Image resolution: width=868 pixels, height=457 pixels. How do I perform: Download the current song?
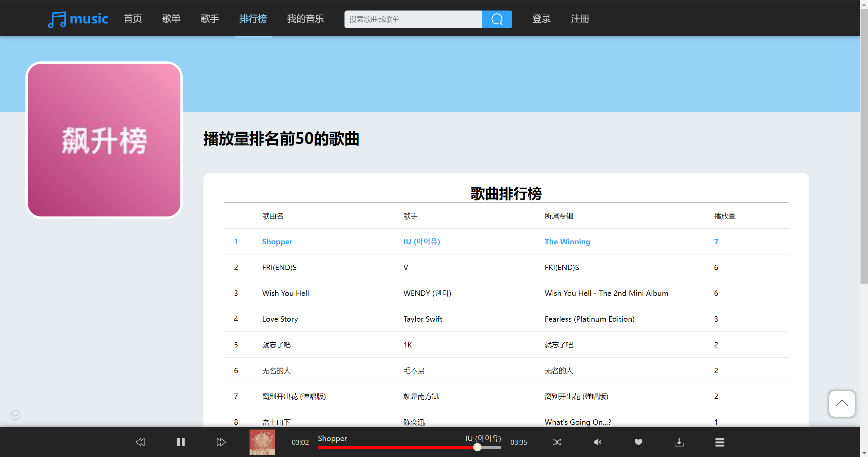pyautogui.click(x=679, y=442)
